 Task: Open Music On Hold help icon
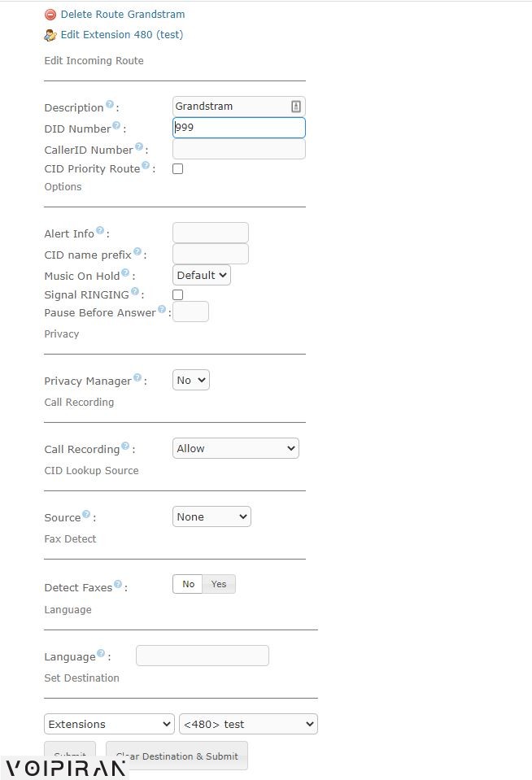pyautogui.click(x=125, y=272)
